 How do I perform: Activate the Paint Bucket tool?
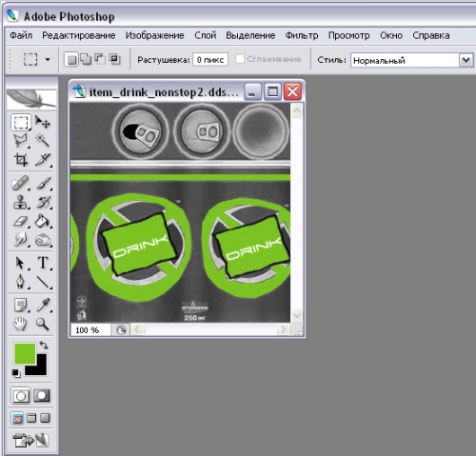pos(43,221)
